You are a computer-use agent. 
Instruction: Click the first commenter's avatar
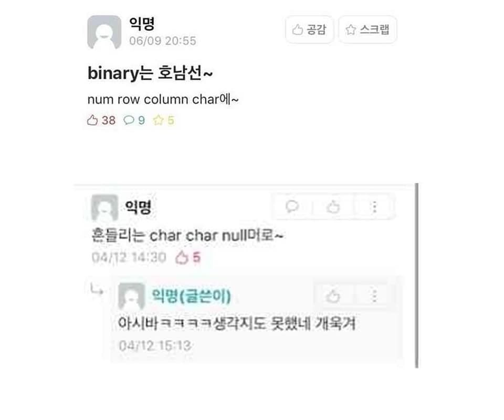coord(105,207)
